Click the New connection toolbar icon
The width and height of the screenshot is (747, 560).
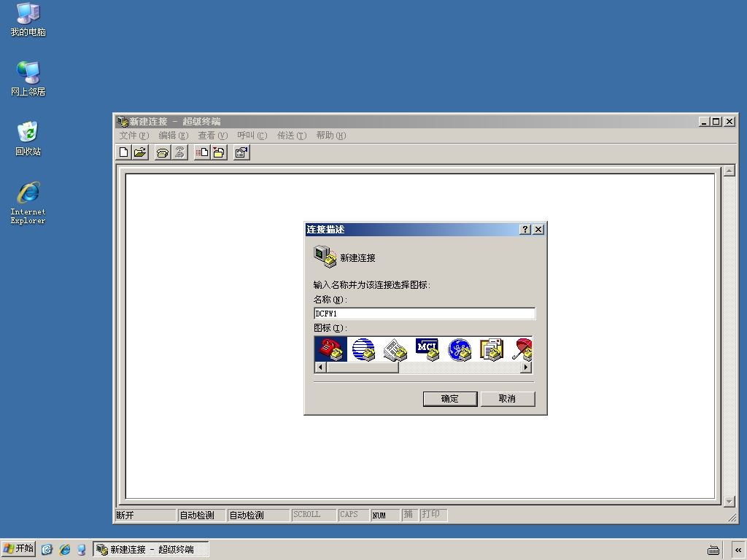[x=124, y=152]
